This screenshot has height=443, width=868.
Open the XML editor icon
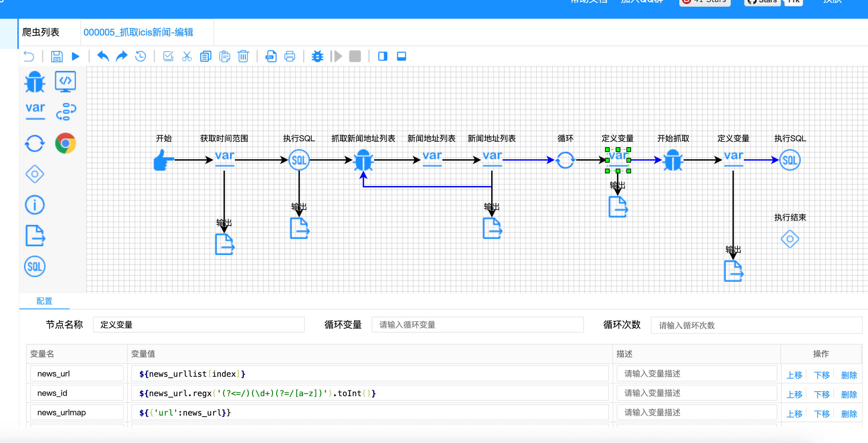point(271,56)
